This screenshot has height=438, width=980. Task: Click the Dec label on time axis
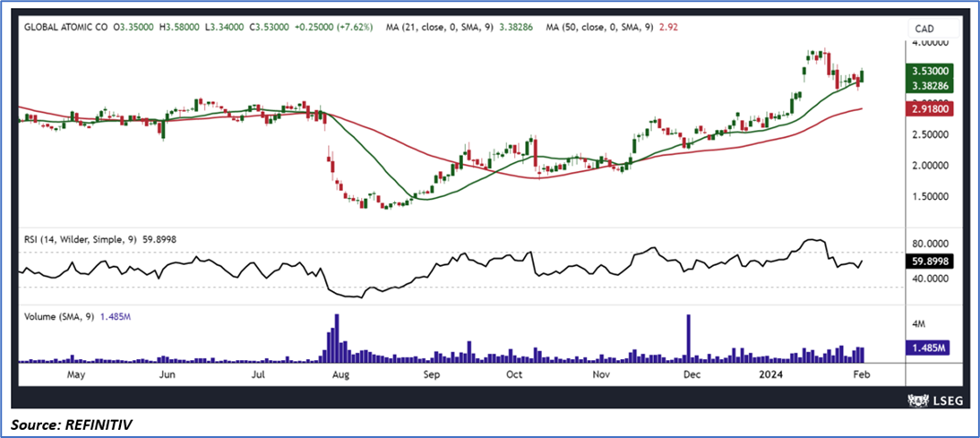(692, 375)
